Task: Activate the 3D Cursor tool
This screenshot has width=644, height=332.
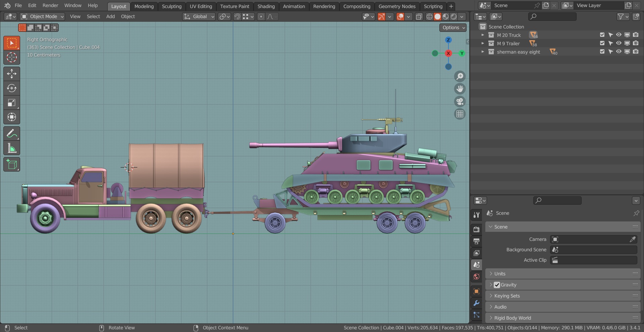Action: point(12,57)
